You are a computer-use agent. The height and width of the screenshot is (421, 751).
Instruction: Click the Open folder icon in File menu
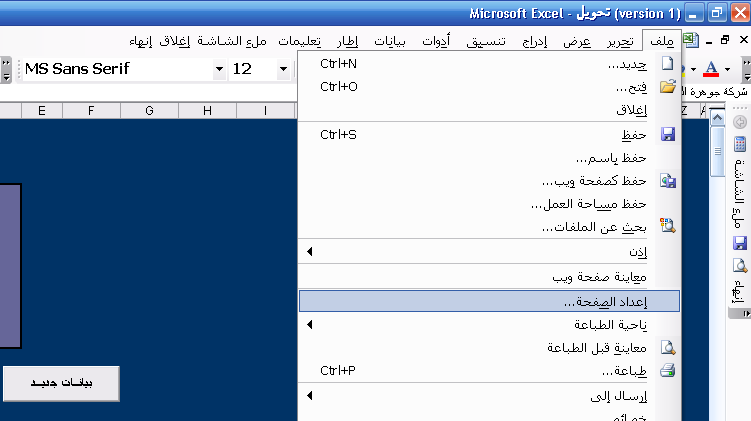tap(667, 87)
